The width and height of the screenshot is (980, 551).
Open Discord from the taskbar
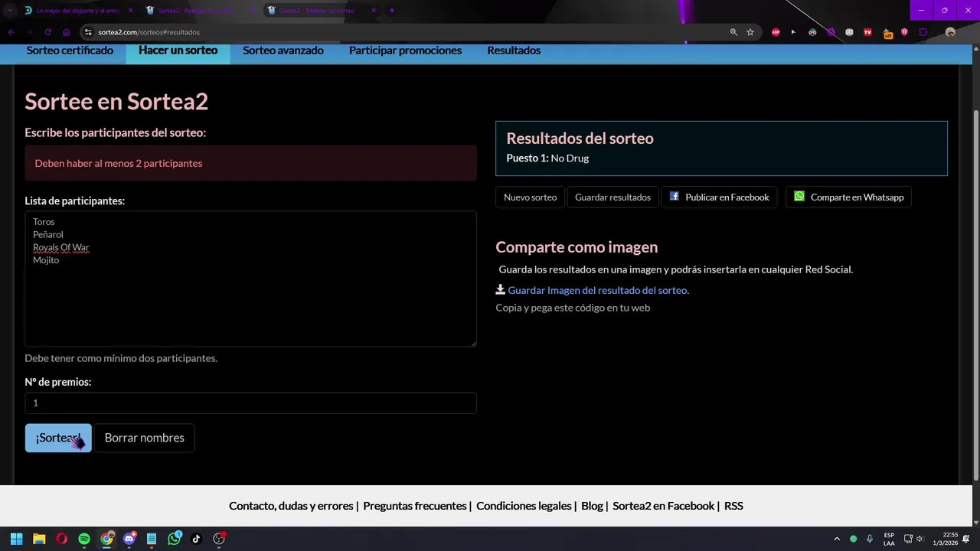click(129, 539)
